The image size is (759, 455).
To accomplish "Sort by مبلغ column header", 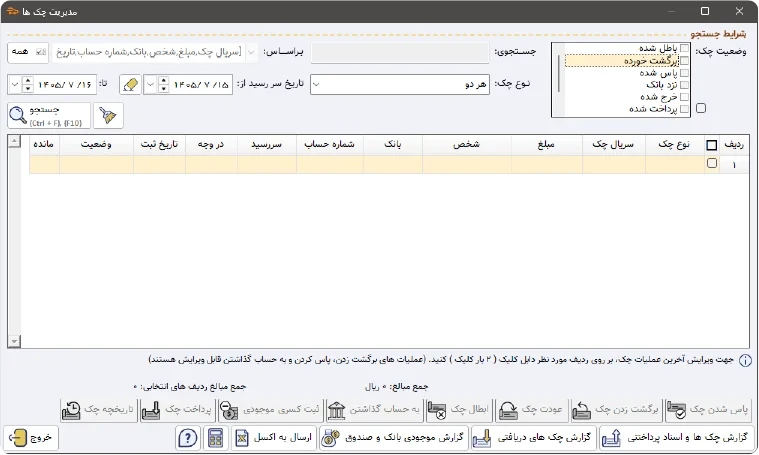I will coord(546,145).
